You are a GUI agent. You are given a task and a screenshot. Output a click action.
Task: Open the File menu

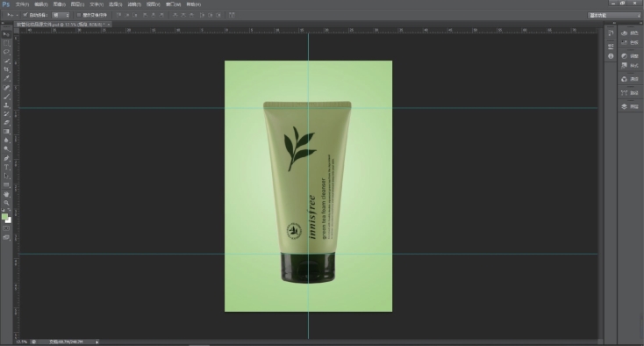[x=22, y=4]
